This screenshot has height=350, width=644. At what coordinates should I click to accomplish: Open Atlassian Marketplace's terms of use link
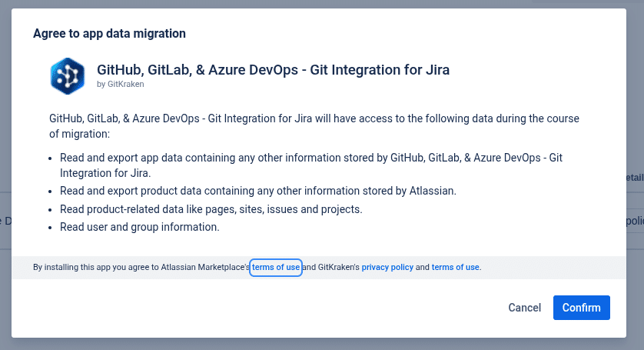276,268
